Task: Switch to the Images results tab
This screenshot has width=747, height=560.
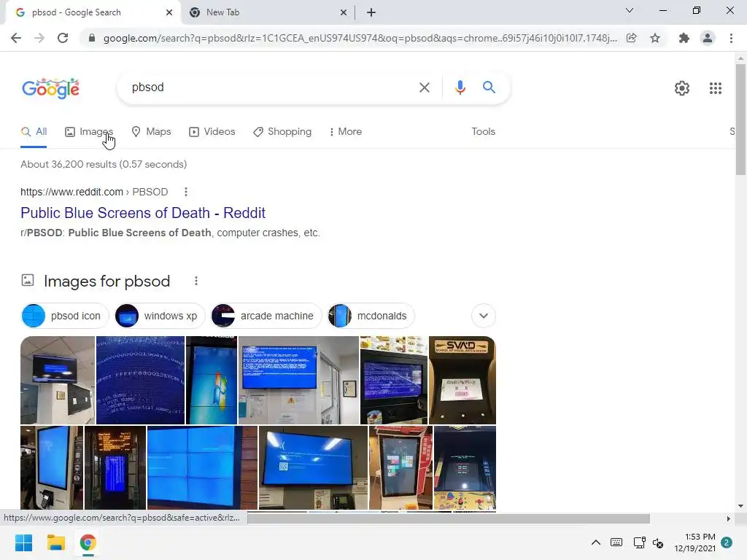Action: 89,131
